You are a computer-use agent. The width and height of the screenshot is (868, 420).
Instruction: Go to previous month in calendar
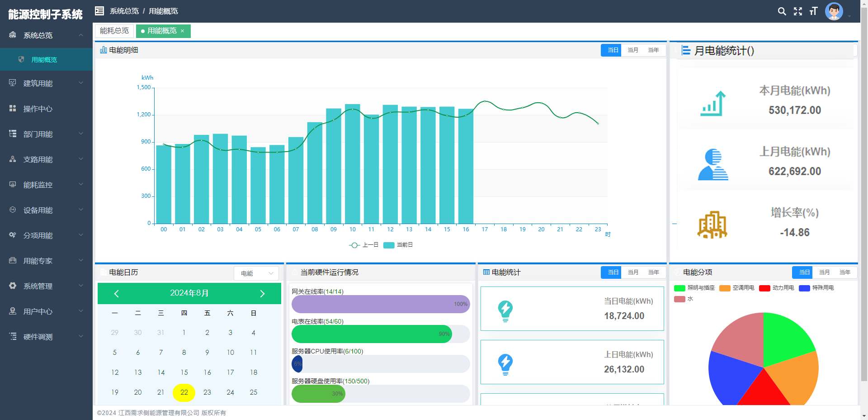tap(116, 294)
